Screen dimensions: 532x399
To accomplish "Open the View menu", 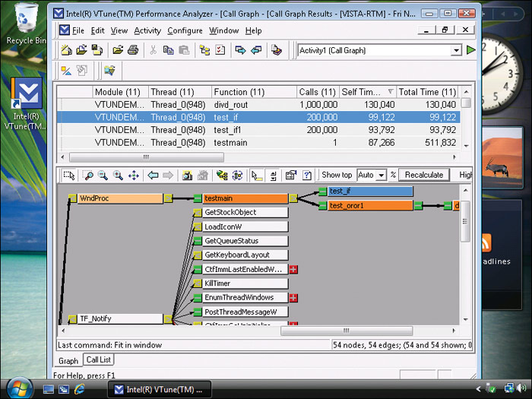I will tap(119, 30).
